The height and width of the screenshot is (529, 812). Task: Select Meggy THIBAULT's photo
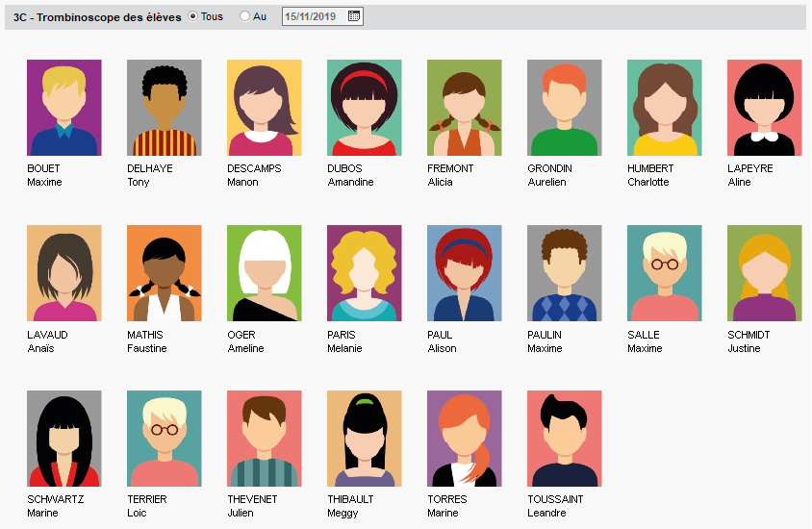(x=365, y=439)
